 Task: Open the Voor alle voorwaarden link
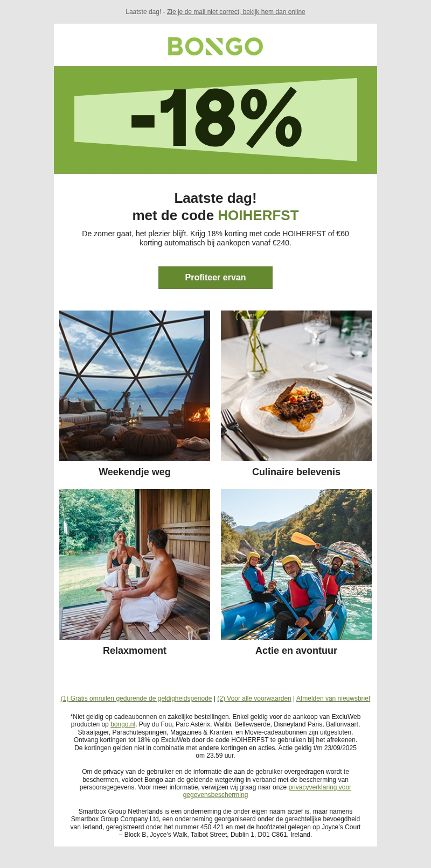(x=254, y=698)
